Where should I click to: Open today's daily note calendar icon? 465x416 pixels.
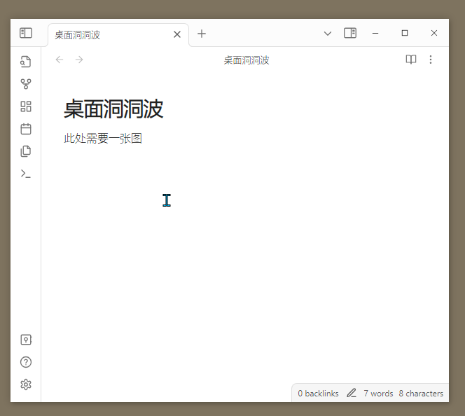coord(26,129)
